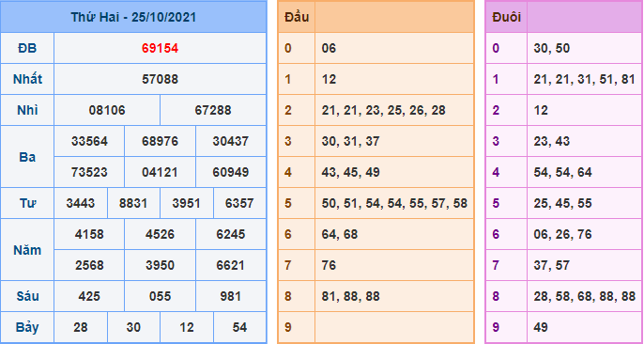644x344 pixels.
Task: Select Đầu row 7 value 76
Action: (329, 265)
